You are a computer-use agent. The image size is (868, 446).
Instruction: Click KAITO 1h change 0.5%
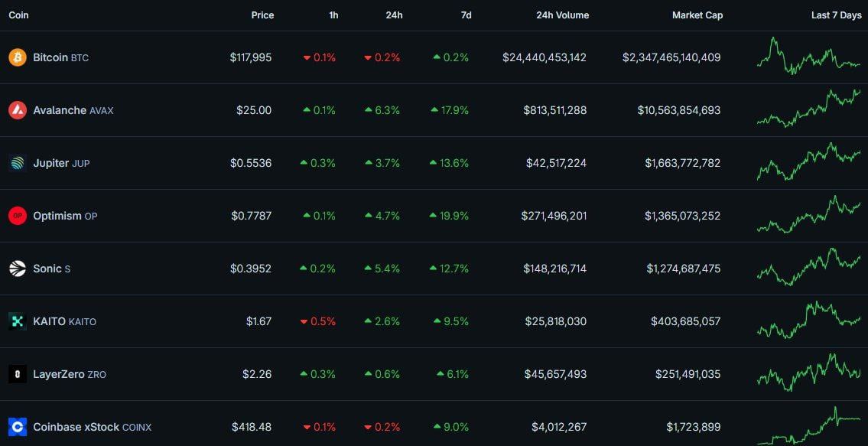pyautogui.click(x=317, y=321)
